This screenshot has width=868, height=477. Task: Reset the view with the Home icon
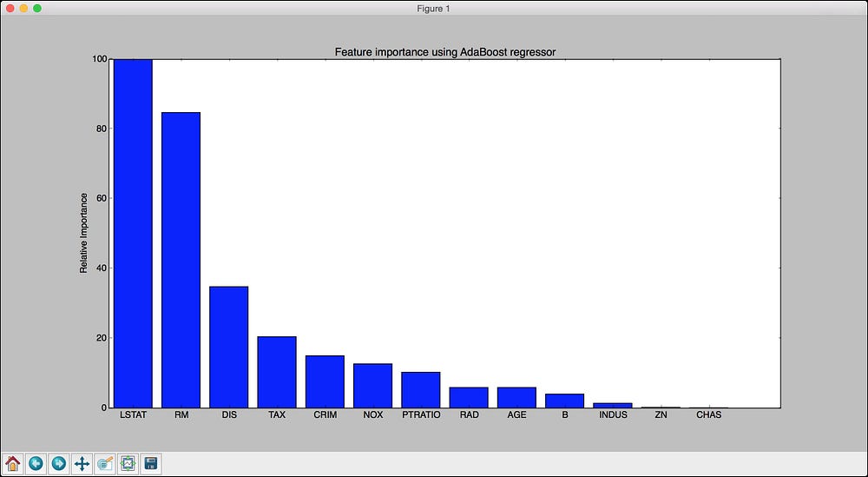(13, 463)
